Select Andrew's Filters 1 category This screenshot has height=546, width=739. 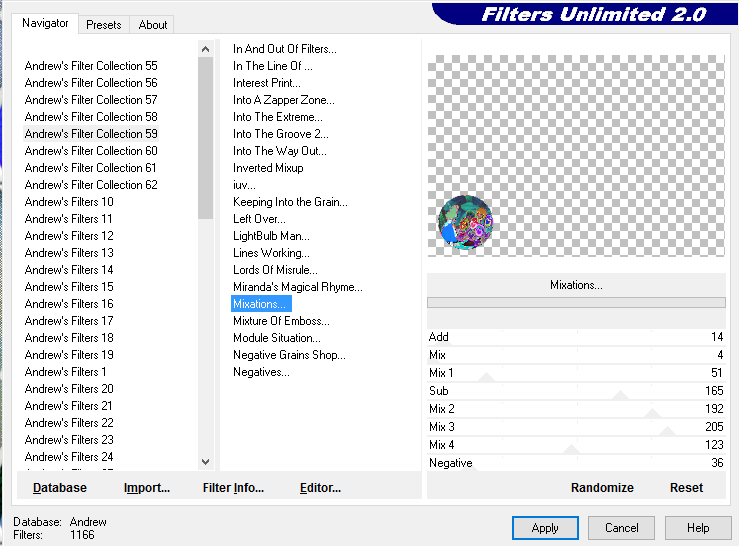[66, 372]
